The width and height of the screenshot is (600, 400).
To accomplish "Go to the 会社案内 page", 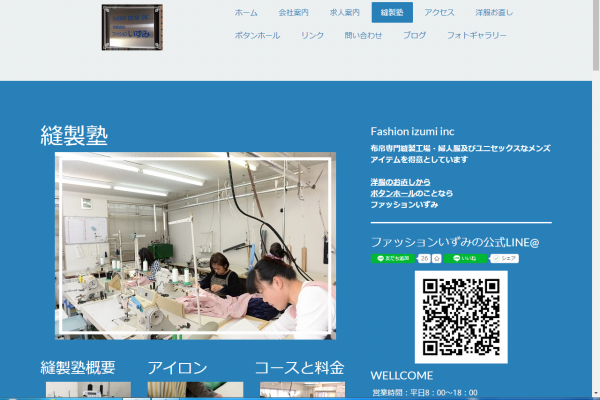I will coord(292,13).
